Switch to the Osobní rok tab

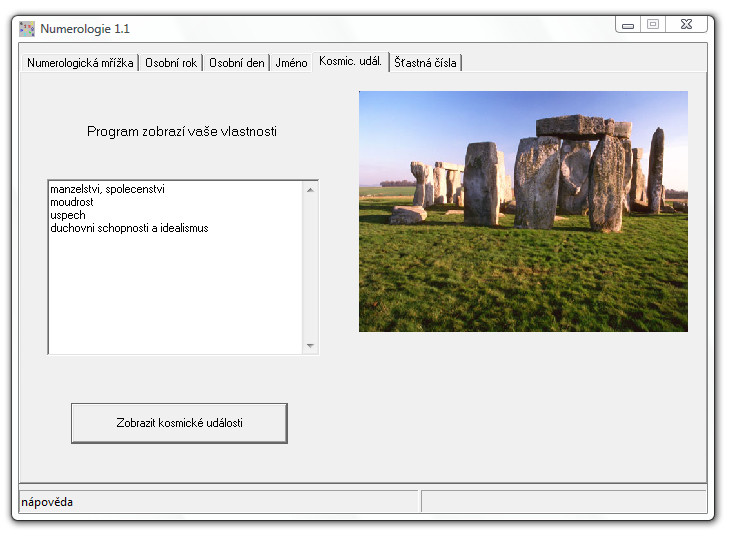coord(171,63)
